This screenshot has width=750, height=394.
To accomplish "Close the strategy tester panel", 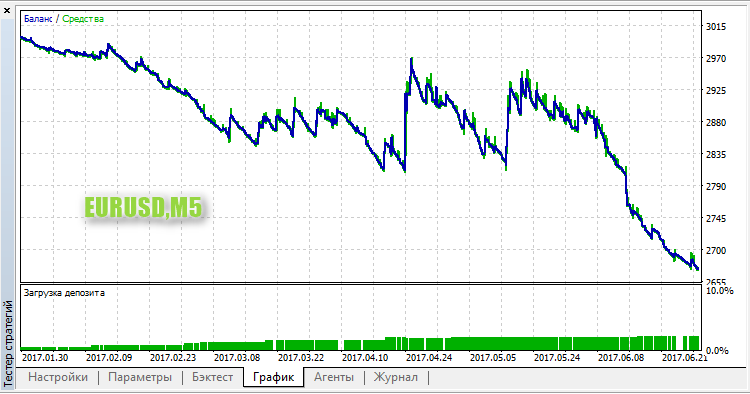I will (7, 10).
